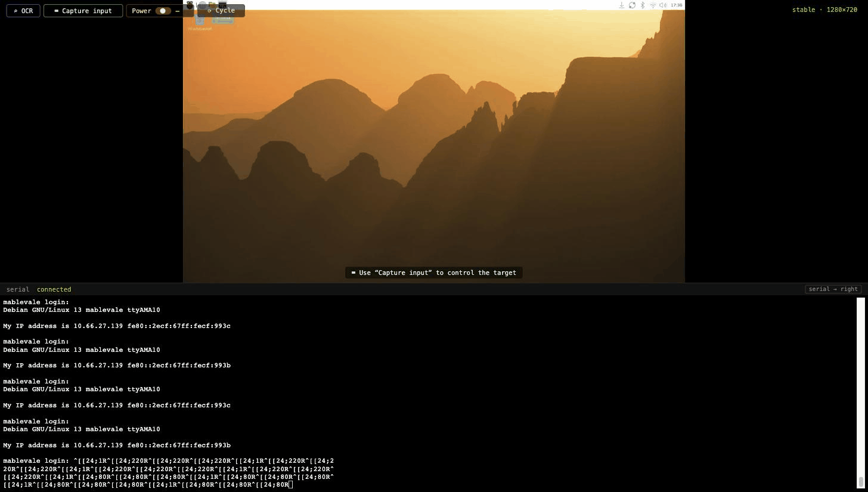Click the download updates tray icon
The width and height of the screenshot is (868, 492).
point(621,5)
